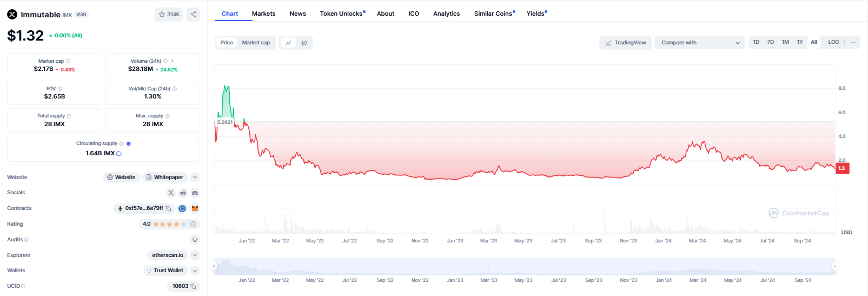
Task: Open the TradingView chart button
Action: [625, 43]
